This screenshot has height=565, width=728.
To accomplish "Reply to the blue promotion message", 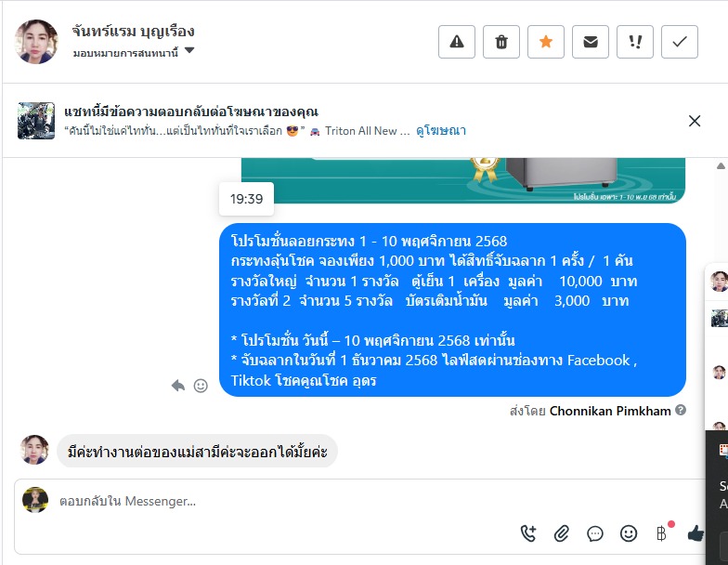I will 178,386.
